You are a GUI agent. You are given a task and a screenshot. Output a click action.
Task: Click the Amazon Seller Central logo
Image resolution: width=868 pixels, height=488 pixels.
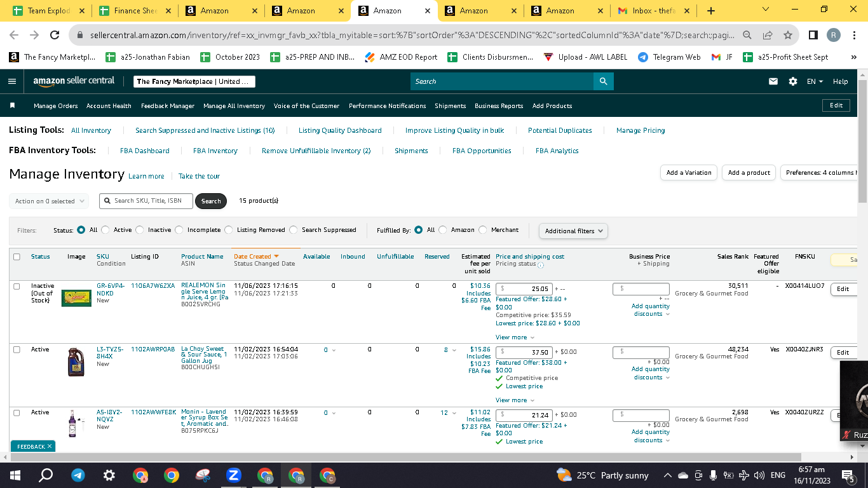point(74,81)
